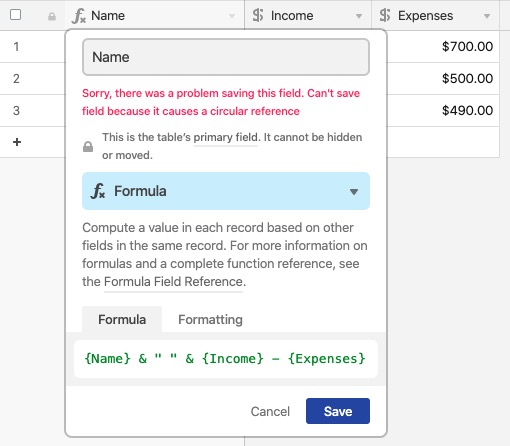Image resolution: width=510 pixels, height=446 pixels.
Task: Open the Expenses column dropdown arrow
Action: coord(487,16)
